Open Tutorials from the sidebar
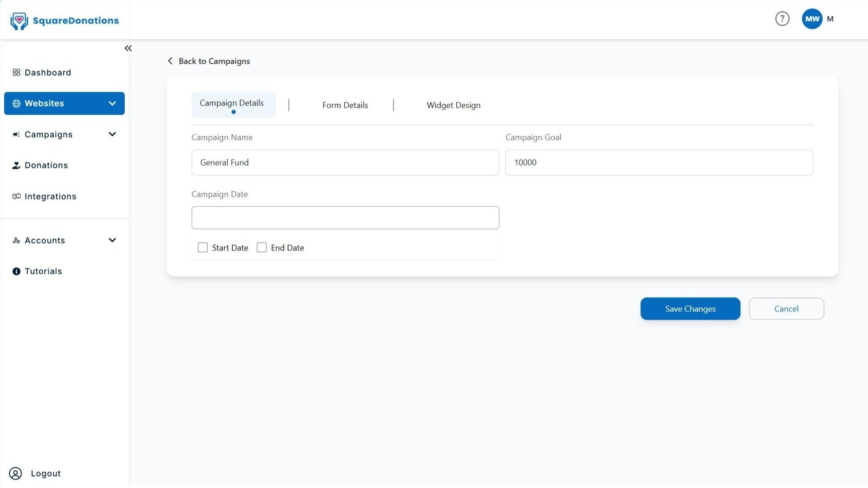The image size is (868, 488). (43, 272)
